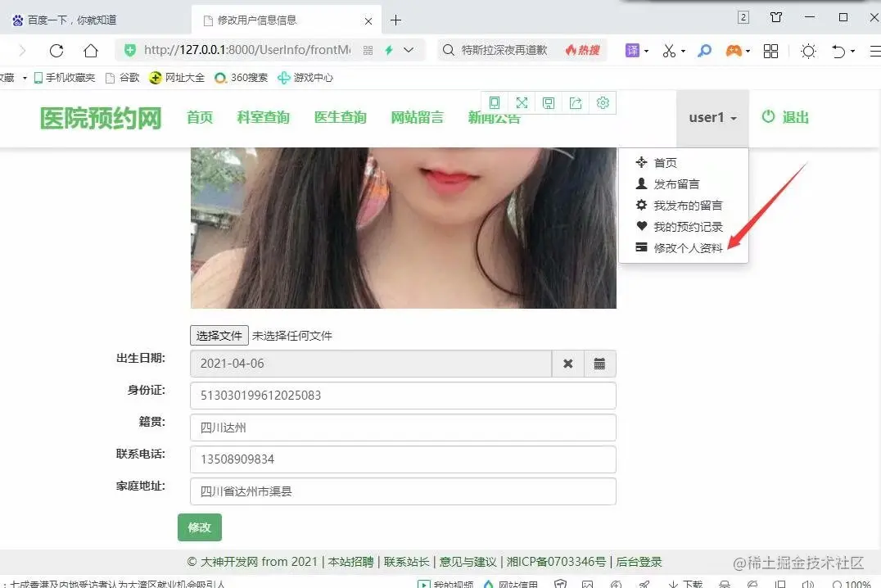Click the 热搜 hot search label

point(583,50)
